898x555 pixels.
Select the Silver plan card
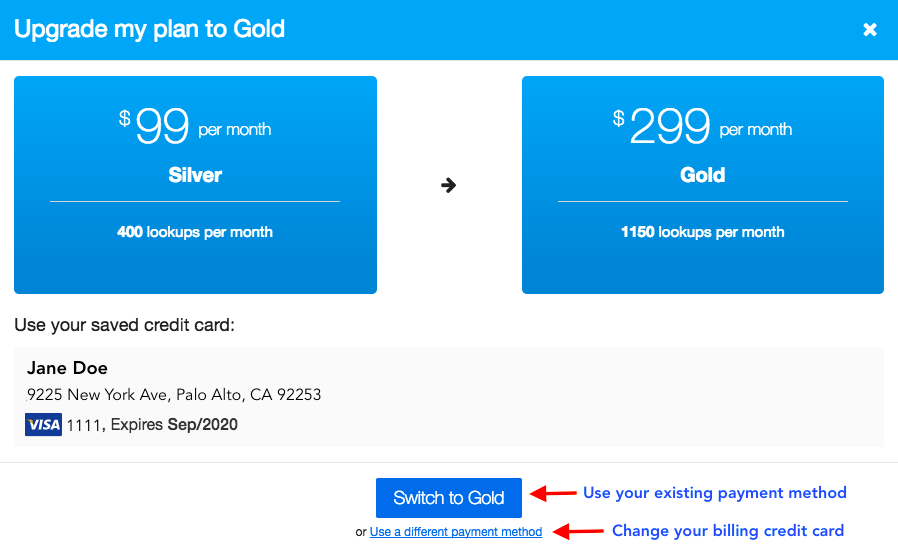point(195,185)
